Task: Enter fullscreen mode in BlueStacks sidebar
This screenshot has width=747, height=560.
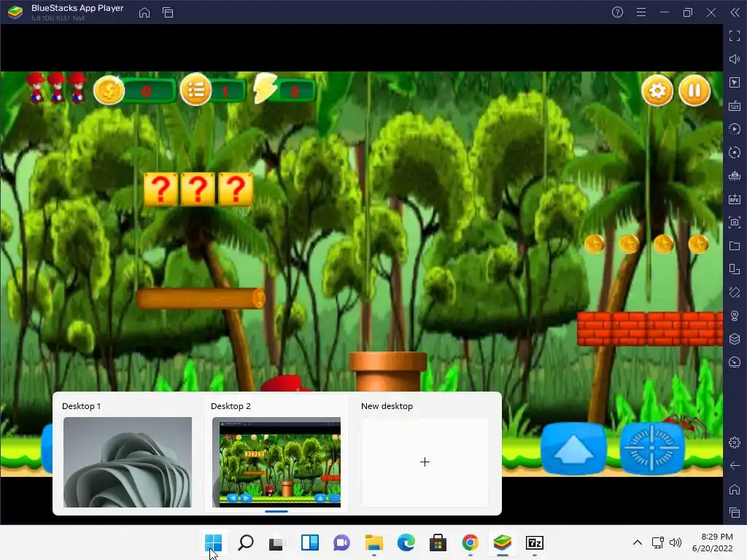Action: pyautogui.click(x=735, y=36)
